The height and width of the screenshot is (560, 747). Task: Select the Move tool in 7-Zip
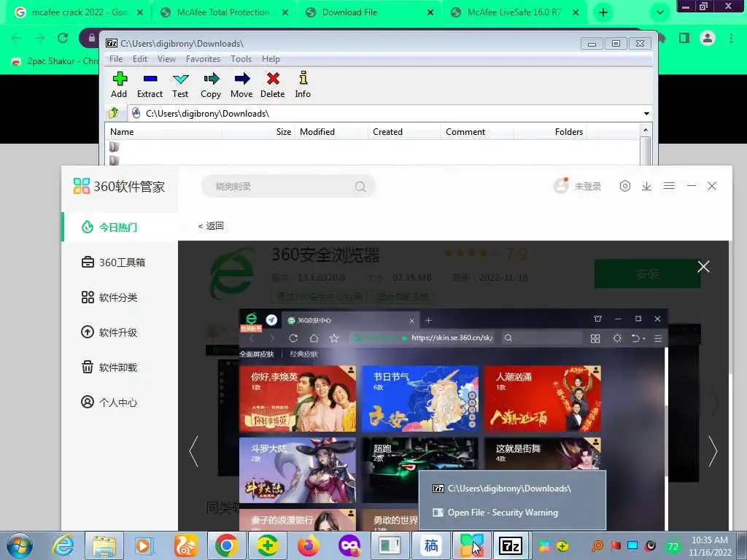[x=241, y=85]
